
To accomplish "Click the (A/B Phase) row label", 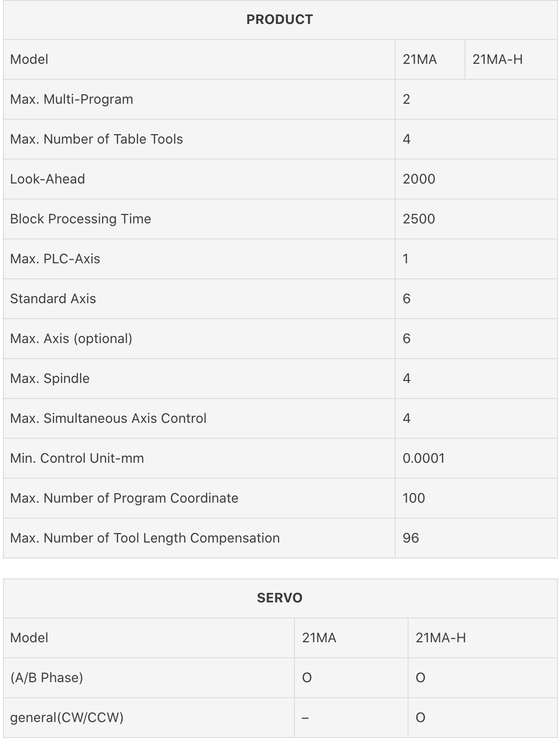I will click(47, 678).
